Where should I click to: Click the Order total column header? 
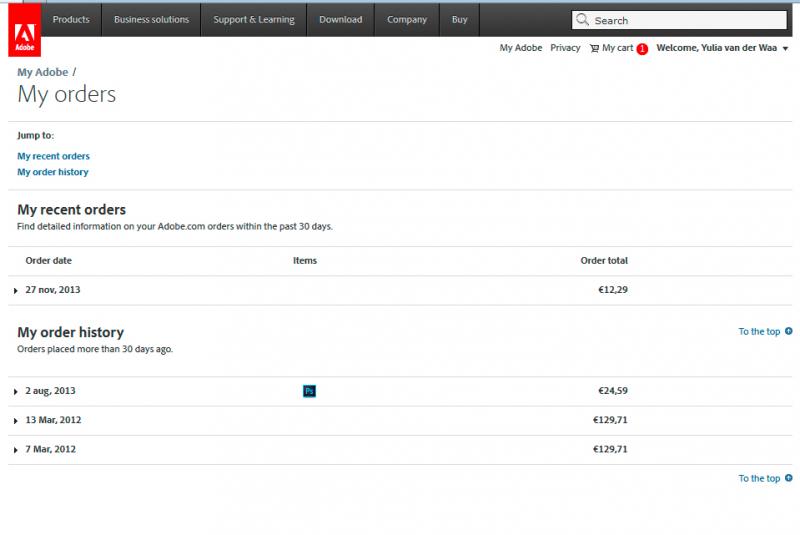604,261
